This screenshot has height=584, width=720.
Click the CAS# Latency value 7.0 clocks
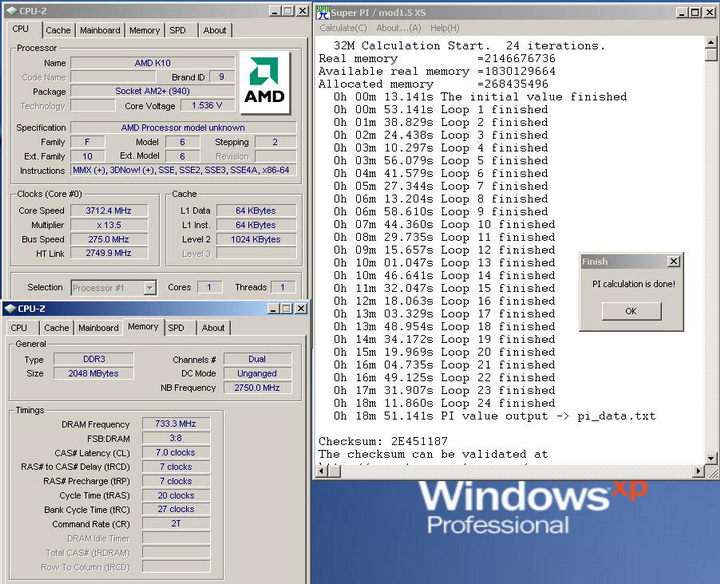pos(176,452)
